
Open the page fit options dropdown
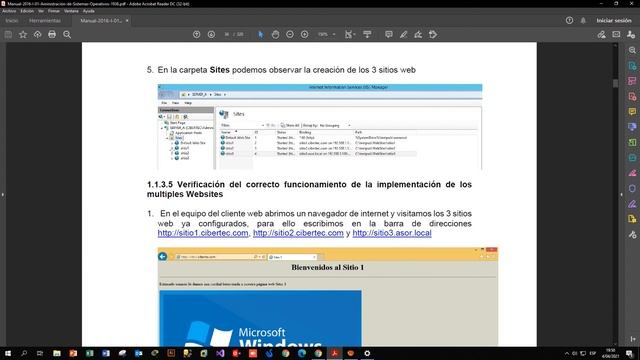(x=350, y=35)
